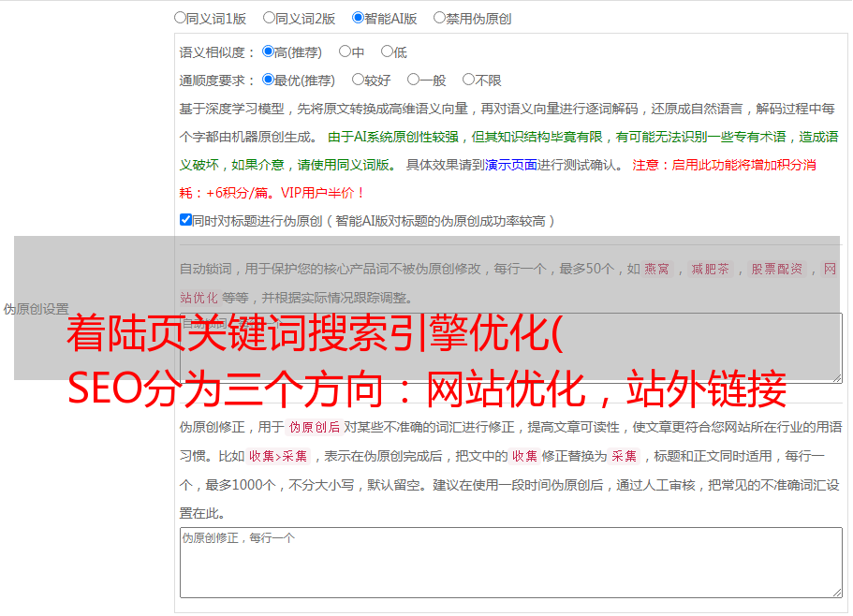This screenshot has height=616, width=853.
Task: Choose the 智能AI版 radio option
Action: tap(358, 18)
